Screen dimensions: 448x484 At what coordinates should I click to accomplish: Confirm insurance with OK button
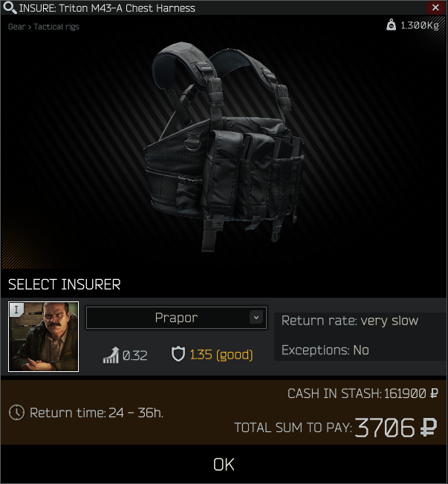click(224, 465)
